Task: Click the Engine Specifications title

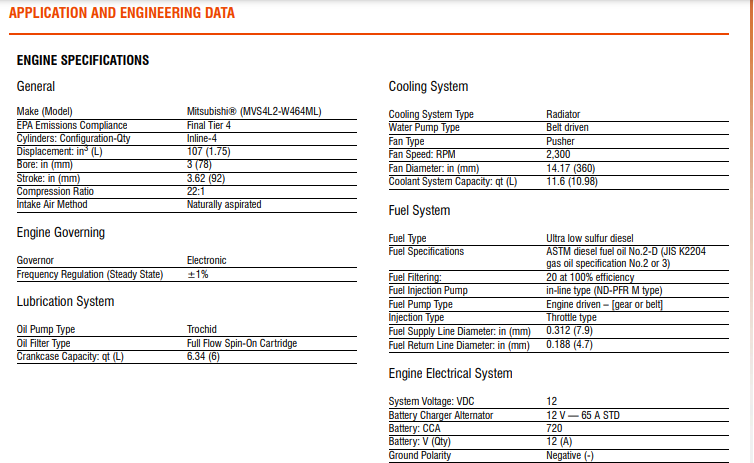Action: tap(83, 61)
